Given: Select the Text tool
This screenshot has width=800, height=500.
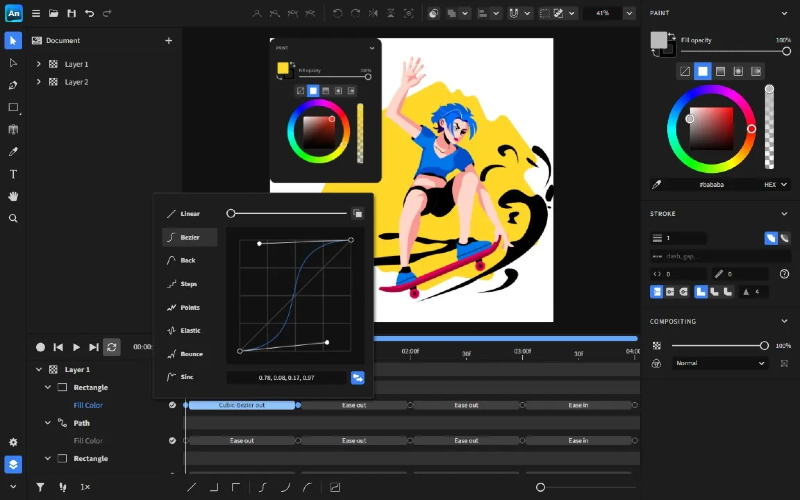Looking at the screenshot, I should [13, 174].
